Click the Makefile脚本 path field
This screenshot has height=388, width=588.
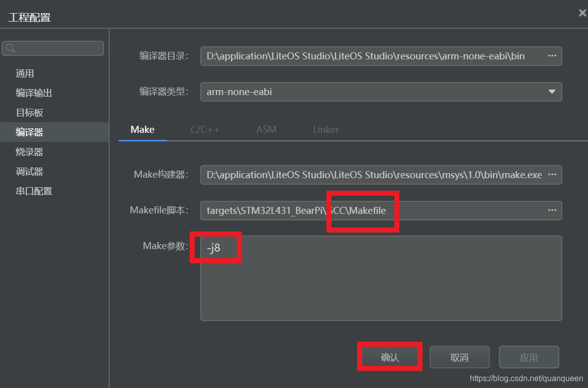click(x=381, y=210)
